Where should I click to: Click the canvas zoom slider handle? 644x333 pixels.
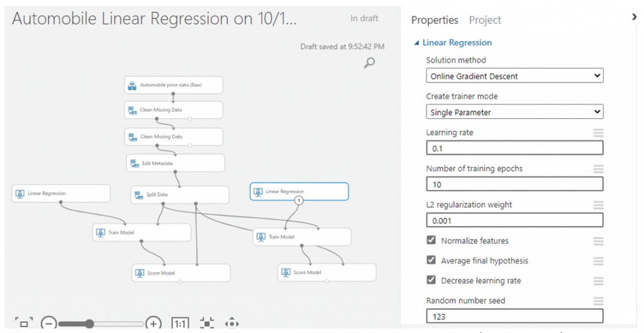(89, 324)
